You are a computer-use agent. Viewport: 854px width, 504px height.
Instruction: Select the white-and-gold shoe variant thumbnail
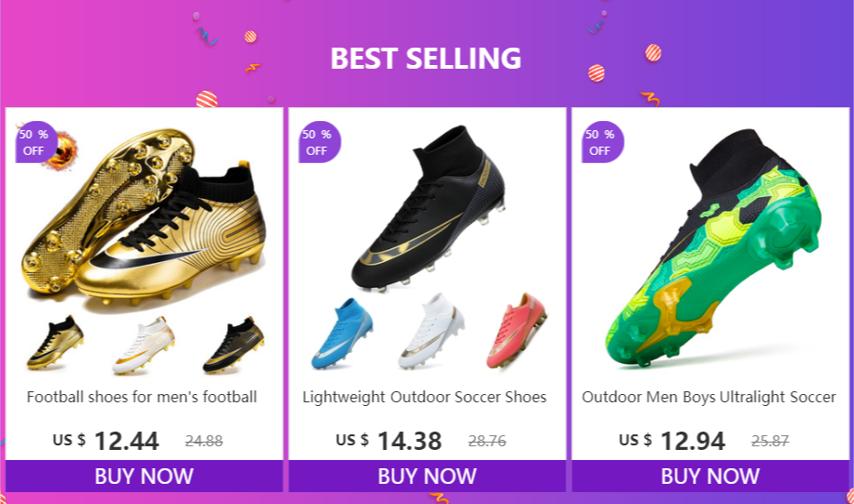pyautogui.click(x=144, y=345)
